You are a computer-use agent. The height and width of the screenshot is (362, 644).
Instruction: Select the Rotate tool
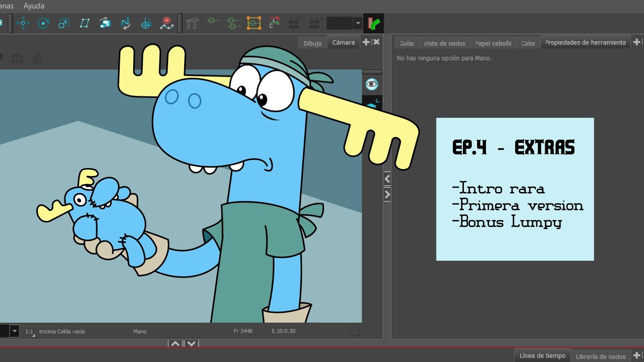point(43,23)
